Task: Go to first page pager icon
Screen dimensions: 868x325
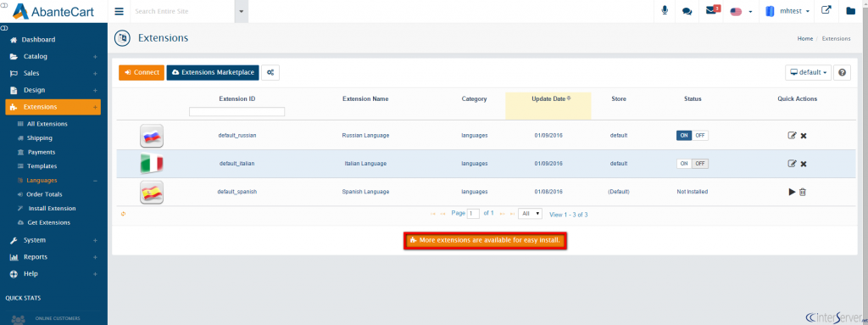Action: pos(433,214)
